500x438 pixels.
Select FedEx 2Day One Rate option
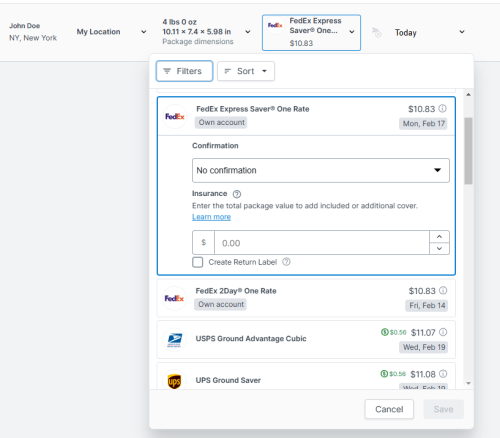click(306, 298)
